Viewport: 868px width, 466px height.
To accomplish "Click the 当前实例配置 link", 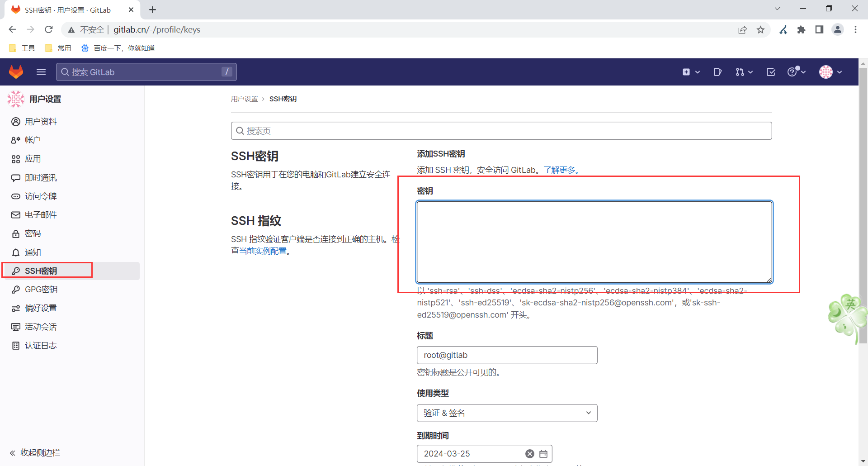I will tap(263, 251).
